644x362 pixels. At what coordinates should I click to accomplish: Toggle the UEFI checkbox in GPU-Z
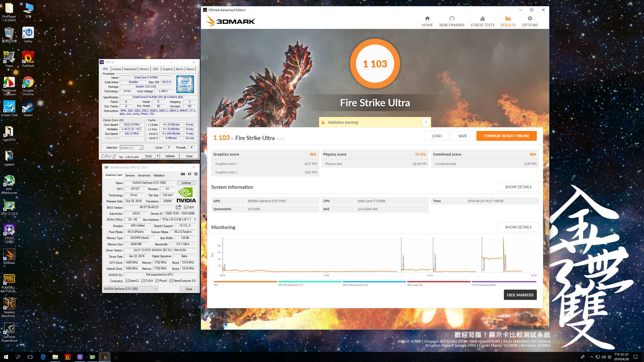[186, 207]
